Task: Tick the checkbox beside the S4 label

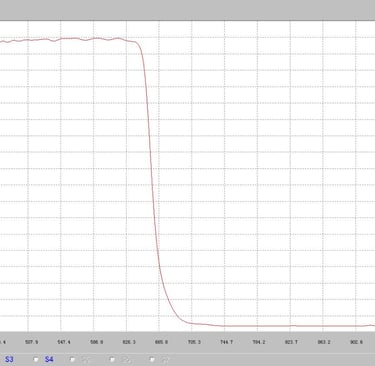Action: click(36, 359)
